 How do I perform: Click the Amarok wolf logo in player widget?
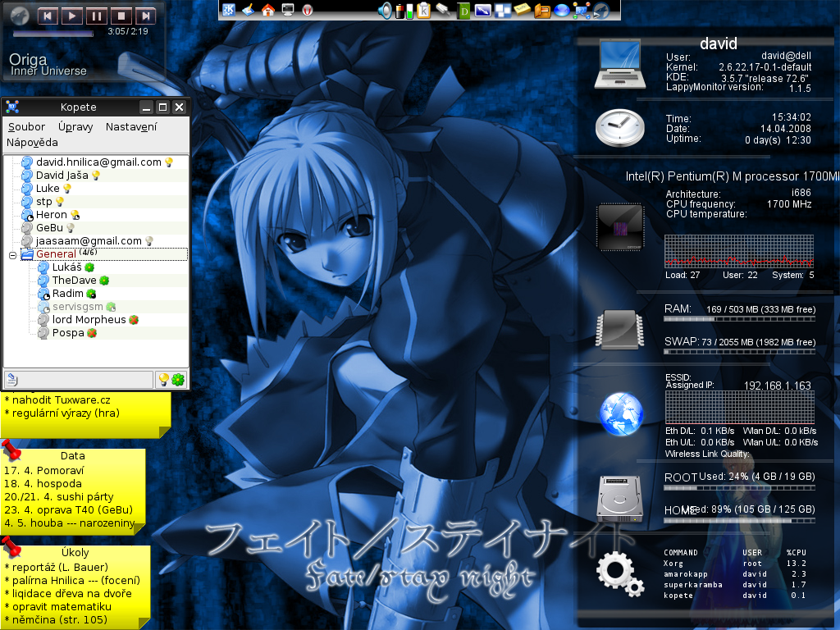[x=20, y=15]
